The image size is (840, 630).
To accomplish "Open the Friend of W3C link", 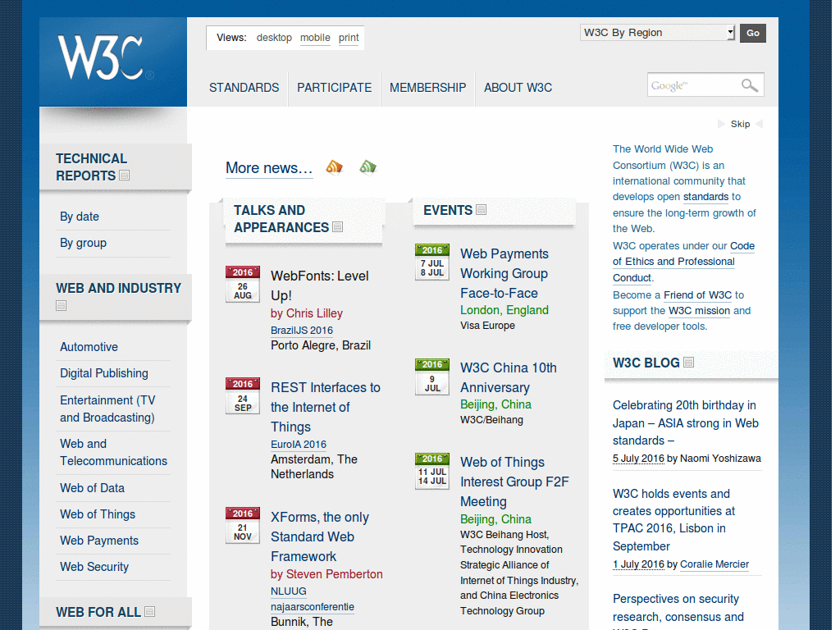I will (x=697, y=294).
